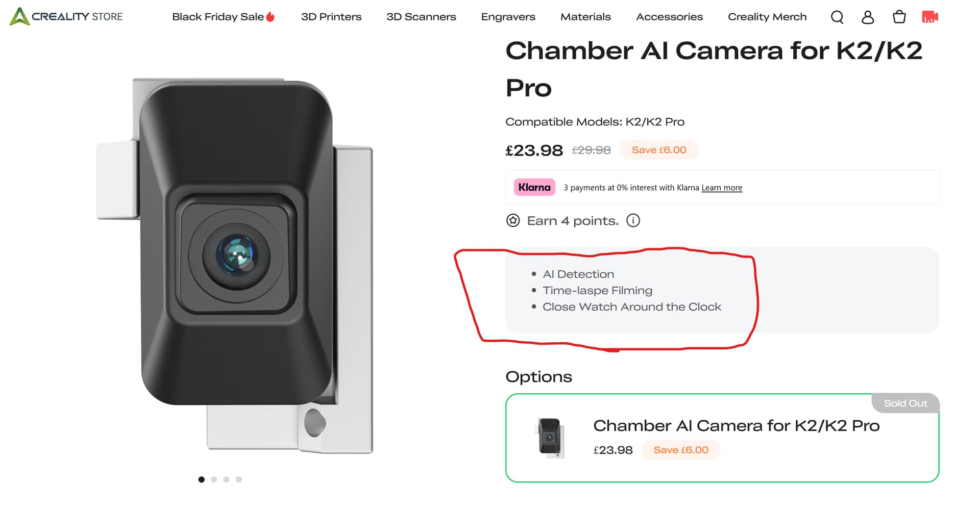
Task: Click the points star badge icon
Action: (x=513, y=220)
